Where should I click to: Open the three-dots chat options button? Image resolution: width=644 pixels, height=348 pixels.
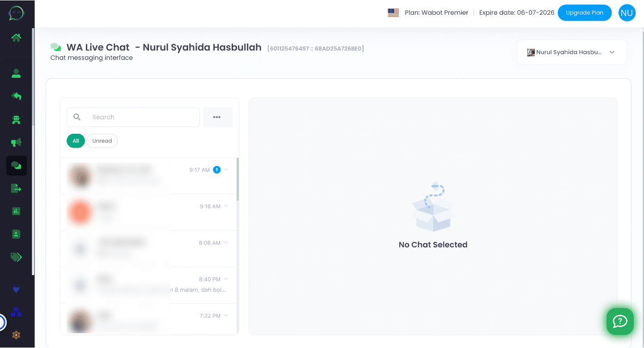[217, 117]
